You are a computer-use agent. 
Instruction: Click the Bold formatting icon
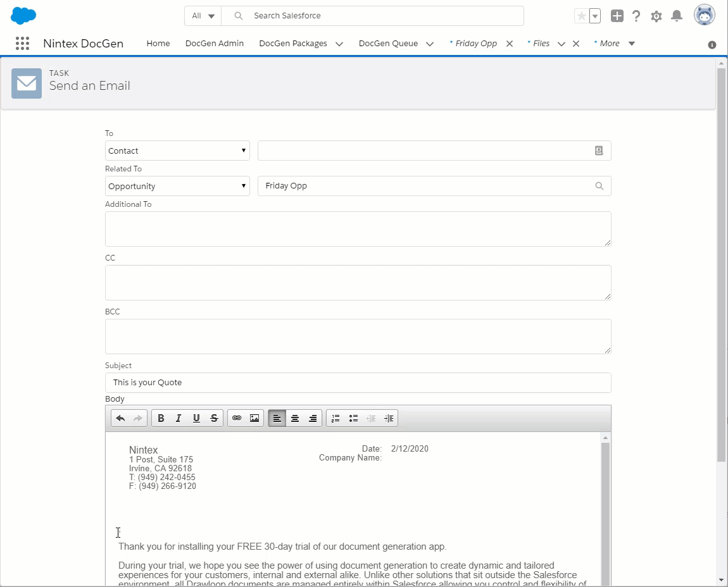tap(161, 418)
